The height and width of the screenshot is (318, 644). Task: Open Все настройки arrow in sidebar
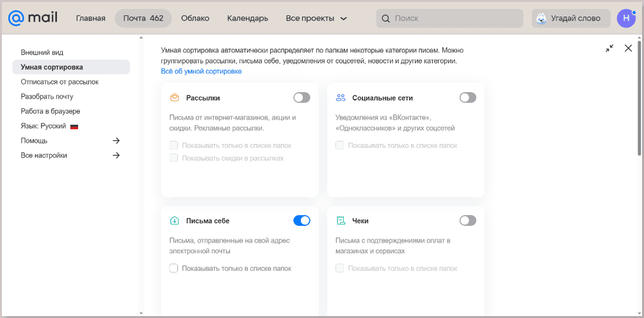117,155
